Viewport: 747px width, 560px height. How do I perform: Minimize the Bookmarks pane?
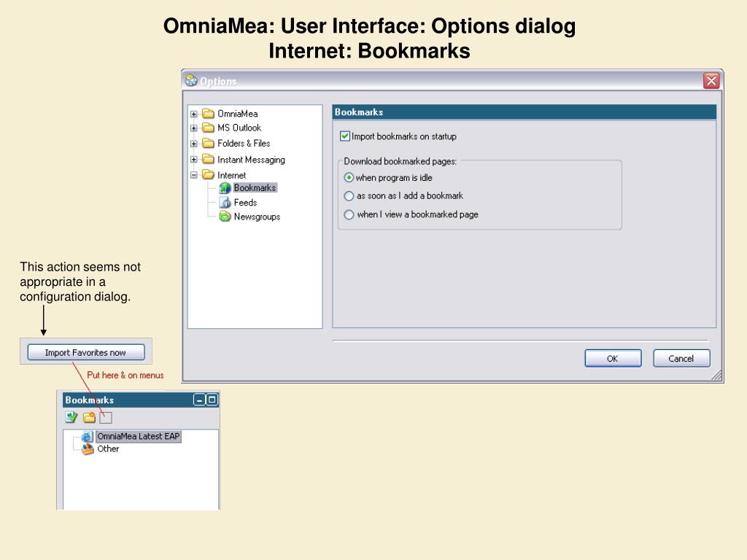click(x=199, y=400)
